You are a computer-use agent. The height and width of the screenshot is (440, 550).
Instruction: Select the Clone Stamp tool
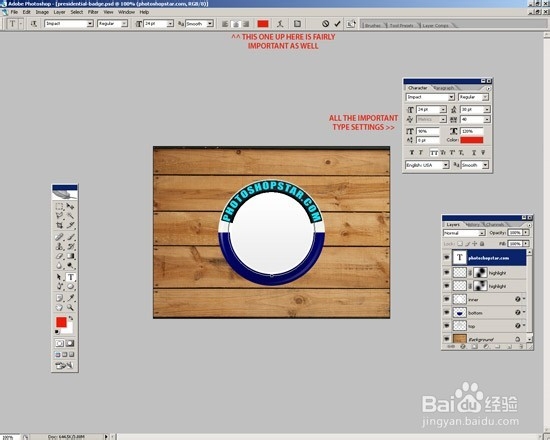[59, 246]
